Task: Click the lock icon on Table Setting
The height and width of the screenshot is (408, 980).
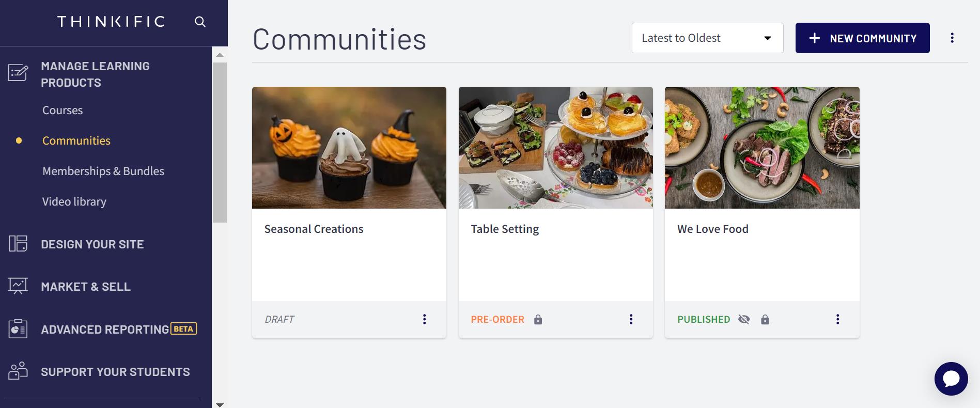Action: click(538, 319)
